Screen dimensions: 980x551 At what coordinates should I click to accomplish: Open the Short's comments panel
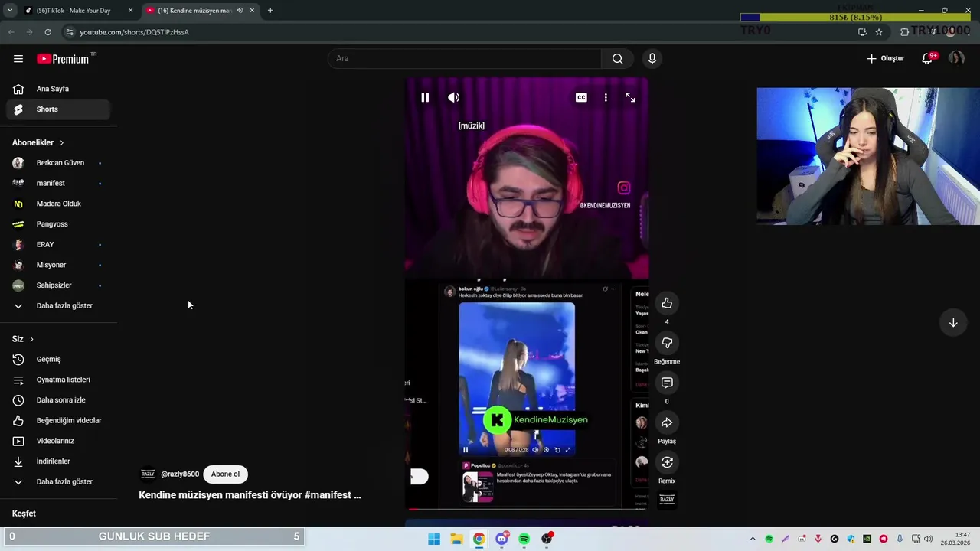[667, 383]
